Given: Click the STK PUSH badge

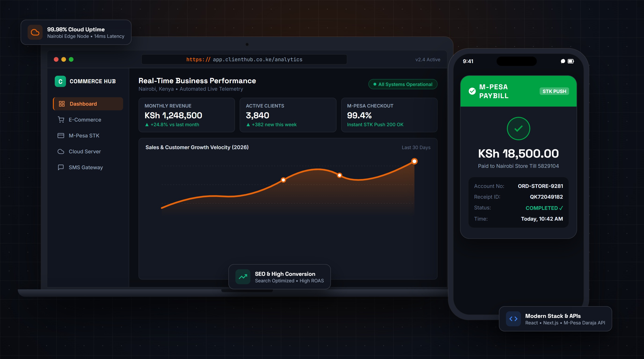Looking at the screenshot, I should pos(554,91).
